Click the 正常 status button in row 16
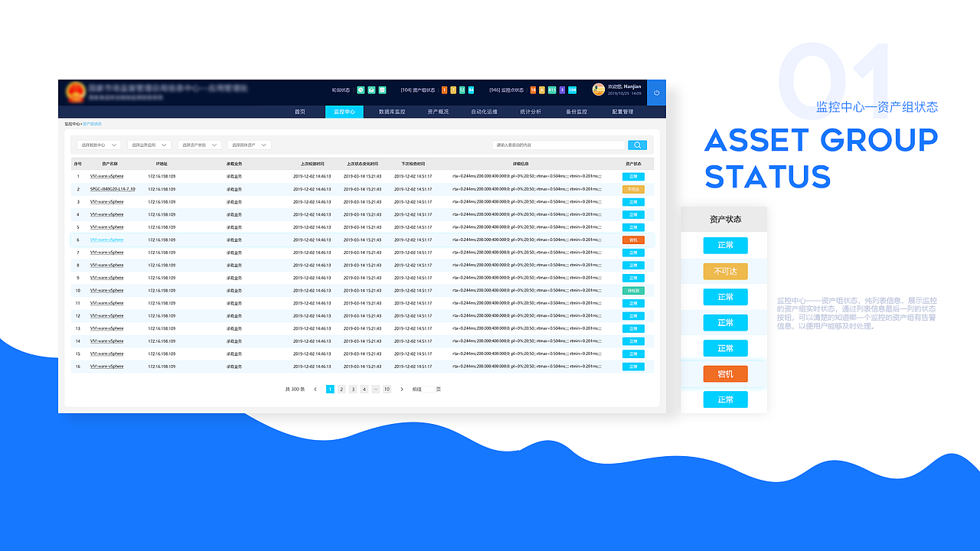980x551 pixels. coord(633,367)
